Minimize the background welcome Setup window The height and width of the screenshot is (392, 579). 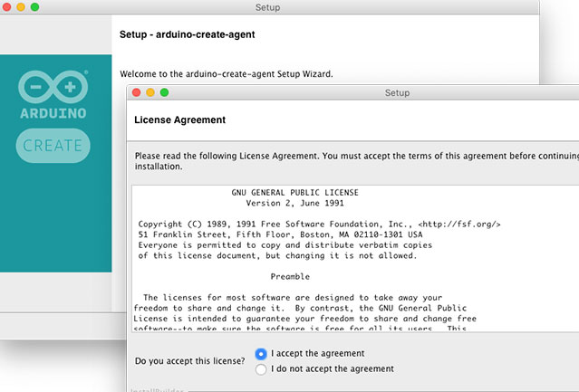21,7
